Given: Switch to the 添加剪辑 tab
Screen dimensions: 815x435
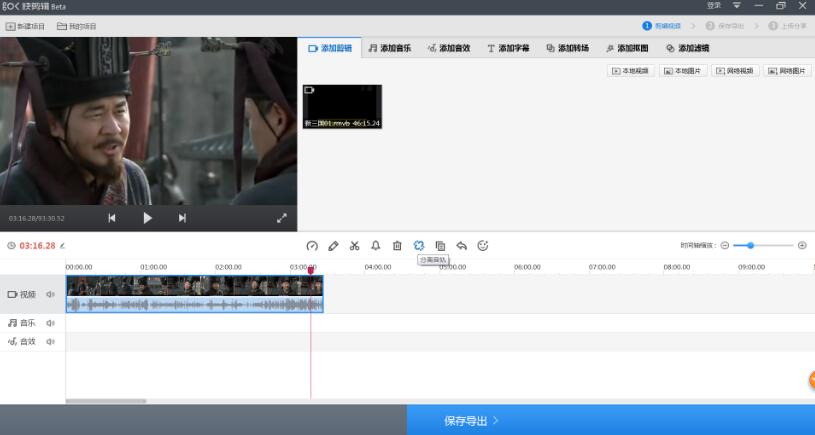Looking at the screenshot, I should pos(330,48).
